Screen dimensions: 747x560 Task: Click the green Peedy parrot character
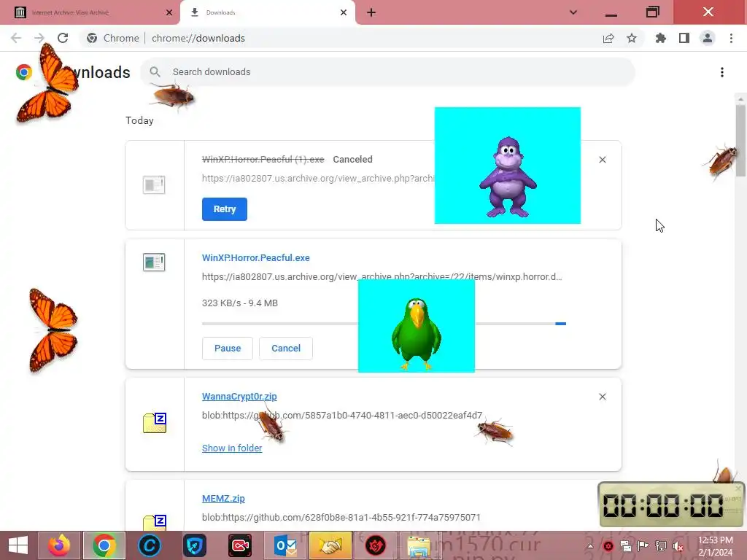pos(417,333)
